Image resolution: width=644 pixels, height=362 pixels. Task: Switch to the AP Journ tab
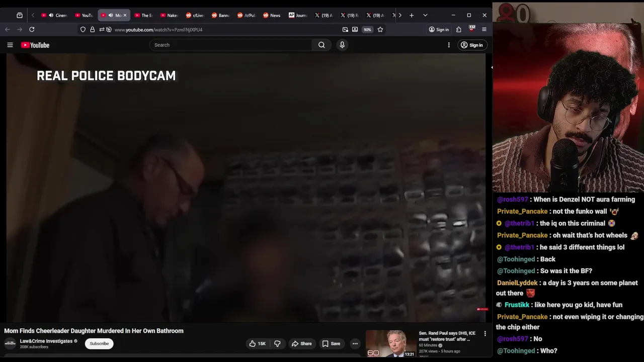[x=297, y=15]
